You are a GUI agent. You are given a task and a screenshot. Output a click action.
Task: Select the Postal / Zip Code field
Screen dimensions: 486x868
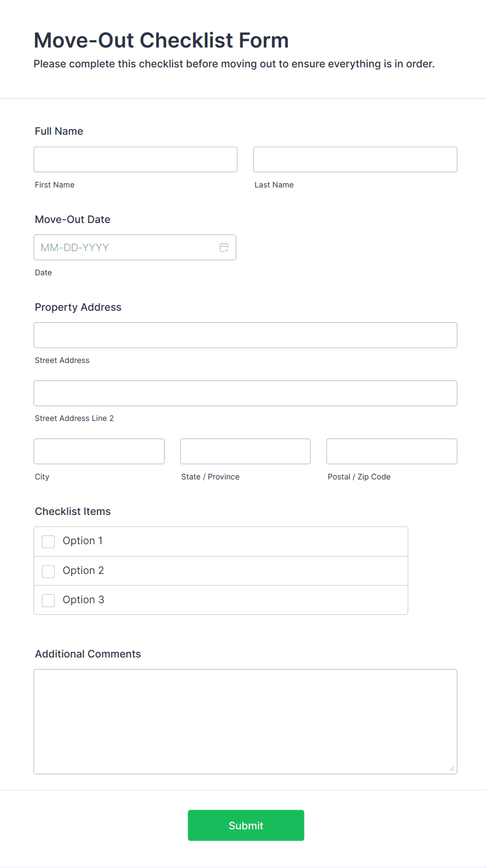click(392, 451)
